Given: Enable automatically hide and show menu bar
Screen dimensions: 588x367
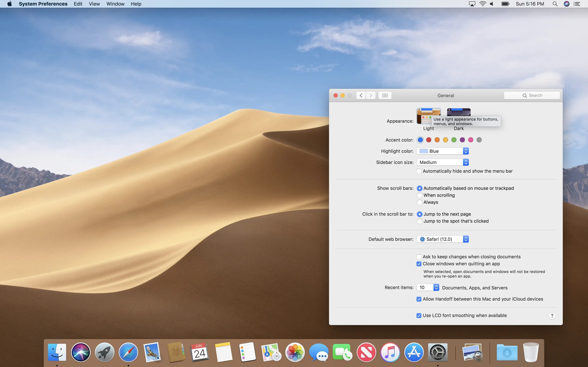Looking at the screenshot, I should coord(419,171).
